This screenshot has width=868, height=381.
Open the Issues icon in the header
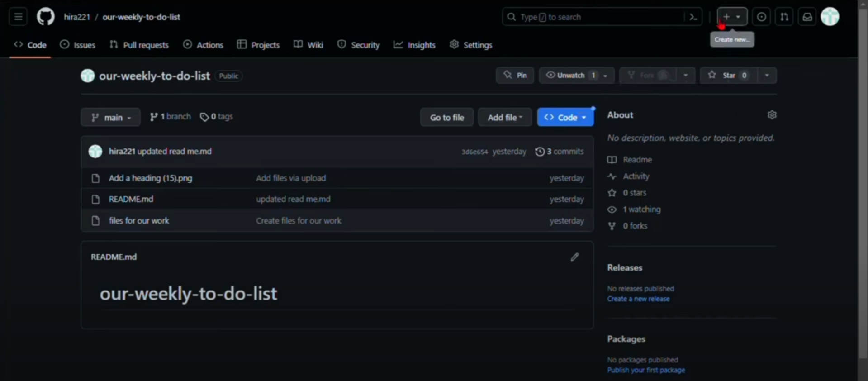click(x=761, y=17)
